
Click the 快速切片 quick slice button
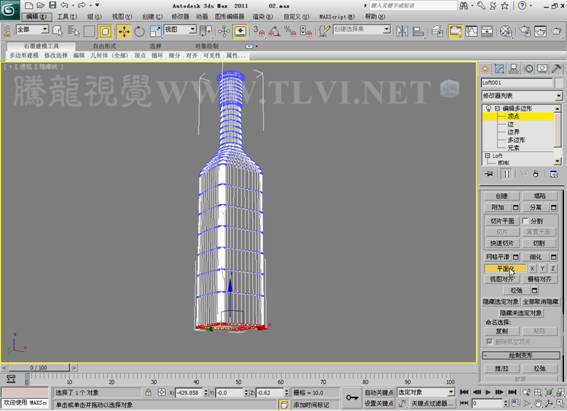tap(502, 243)
